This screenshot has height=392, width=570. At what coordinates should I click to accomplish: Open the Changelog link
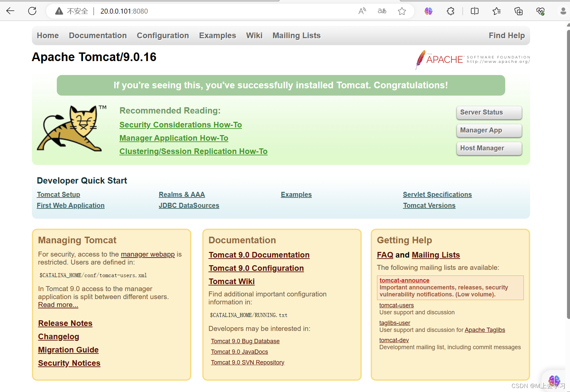[x=58, y=337]
